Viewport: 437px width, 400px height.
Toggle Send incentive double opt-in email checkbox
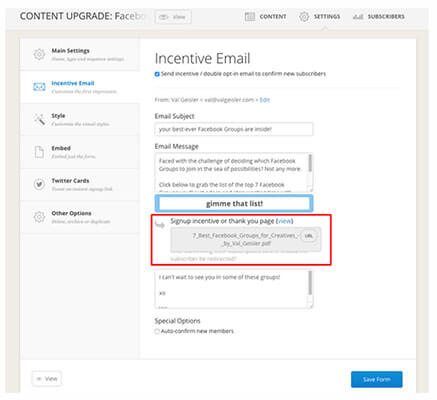pos(157,74)
